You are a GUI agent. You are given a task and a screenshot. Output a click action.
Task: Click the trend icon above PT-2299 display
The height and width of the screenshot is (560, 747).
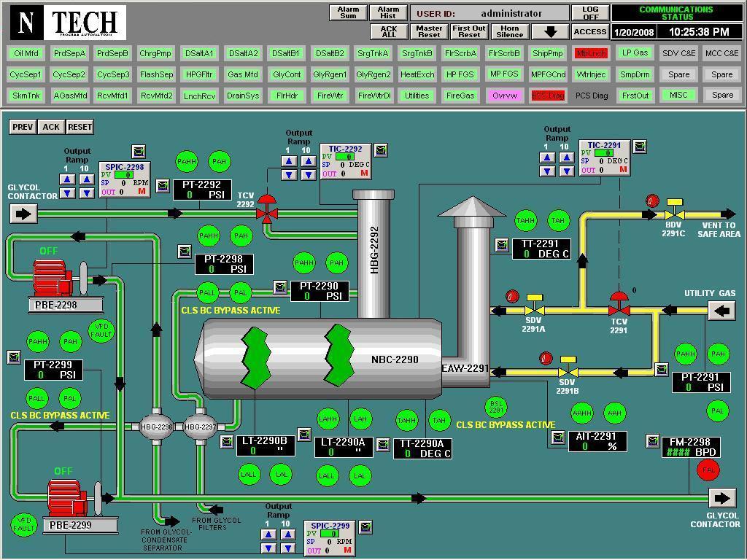click(x=12, y=357)
